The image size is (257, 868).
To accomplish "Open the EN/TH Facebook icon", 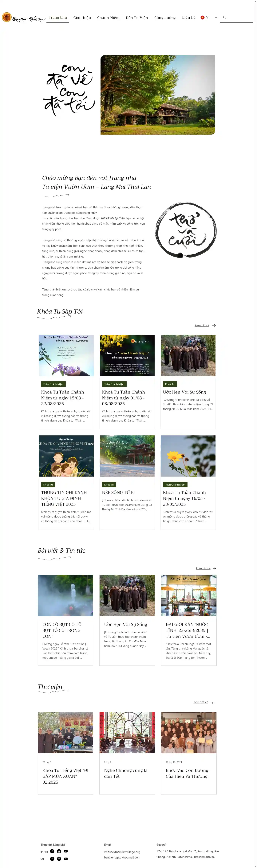I will click(x=52, y=851).
